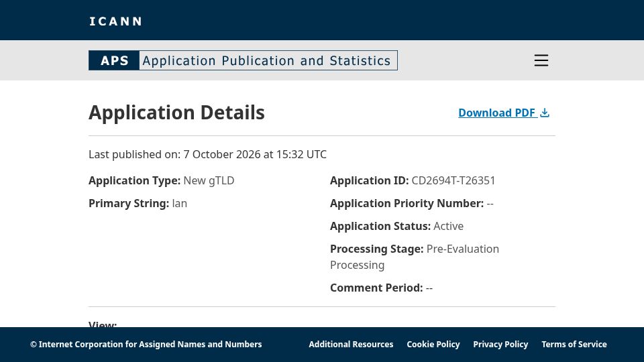Click the last published date text
644x362 pixels.
pos(207,154)
